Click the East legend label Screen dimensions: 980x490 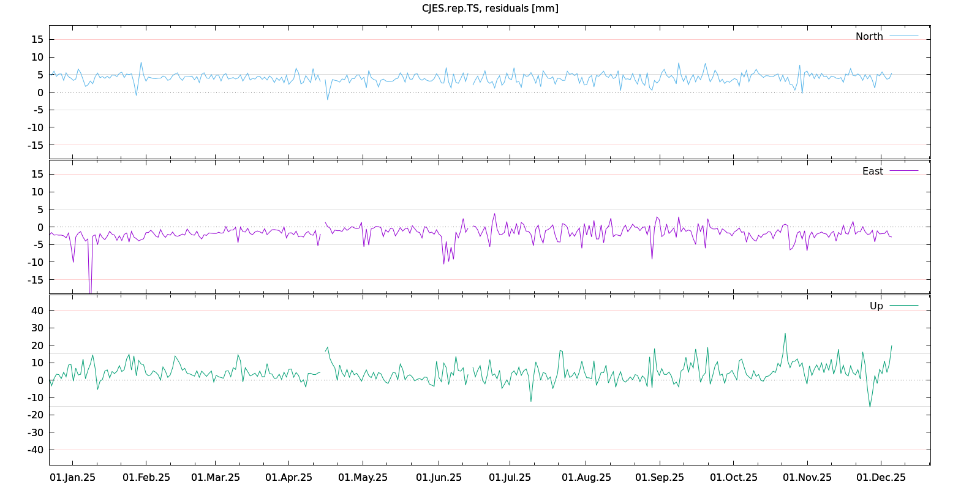(872, 171)
